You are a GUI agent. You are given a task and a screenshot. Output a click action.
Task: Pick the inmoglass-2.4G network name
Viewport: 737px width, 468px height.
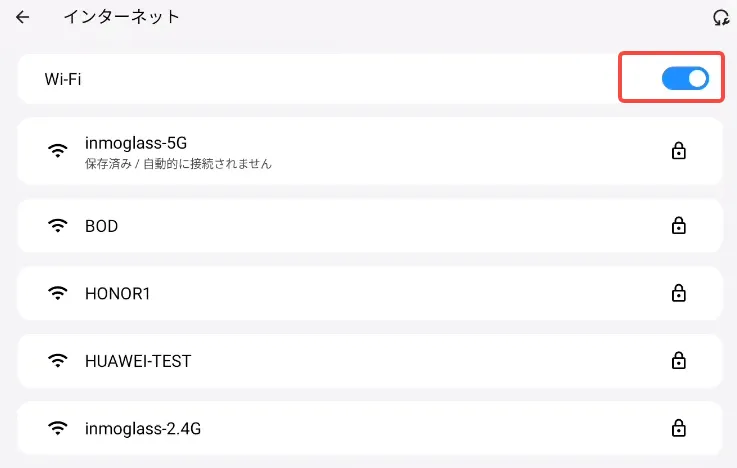click(142, 428)
